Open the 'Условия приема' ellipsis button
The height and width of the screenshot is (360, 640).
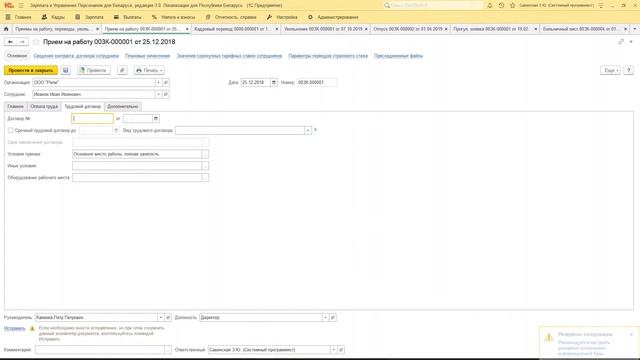(205, 154)
